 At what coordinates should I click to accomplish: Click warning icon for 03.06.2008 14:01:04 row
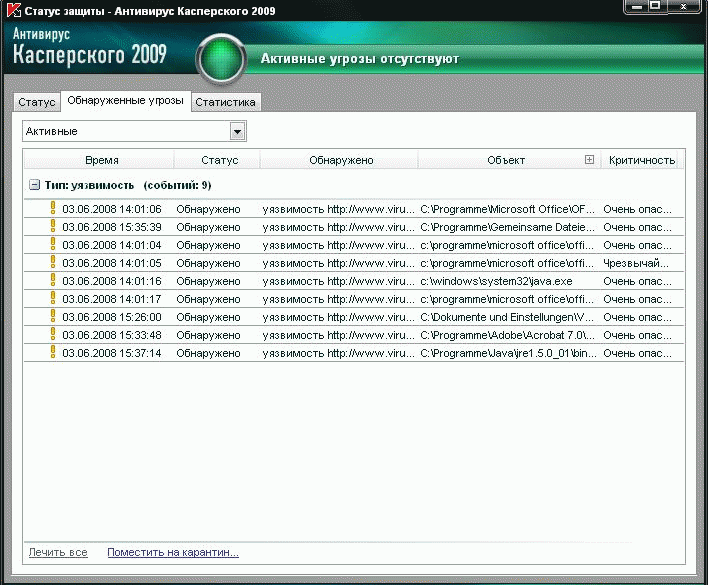tap(53, 244)
